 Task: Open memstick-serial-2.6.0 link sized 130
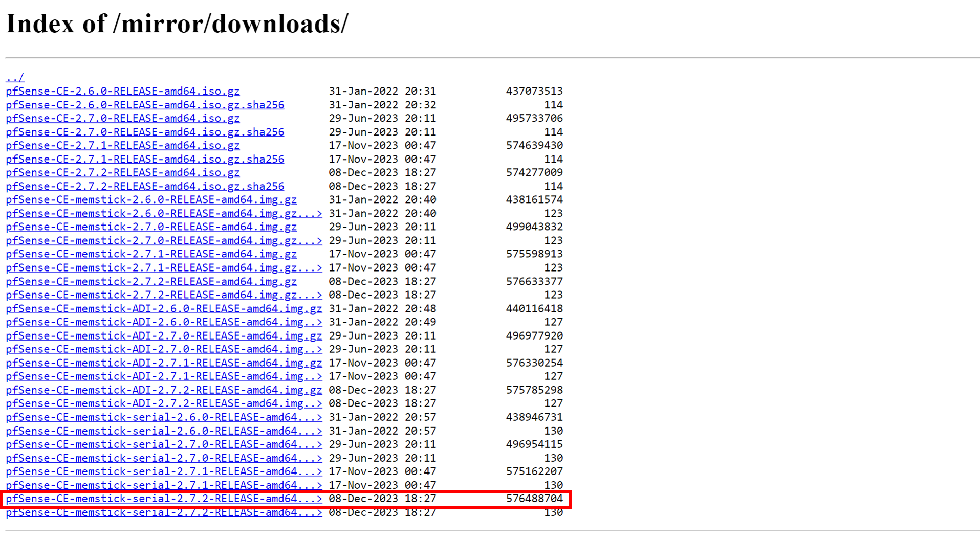coord(164,431)
